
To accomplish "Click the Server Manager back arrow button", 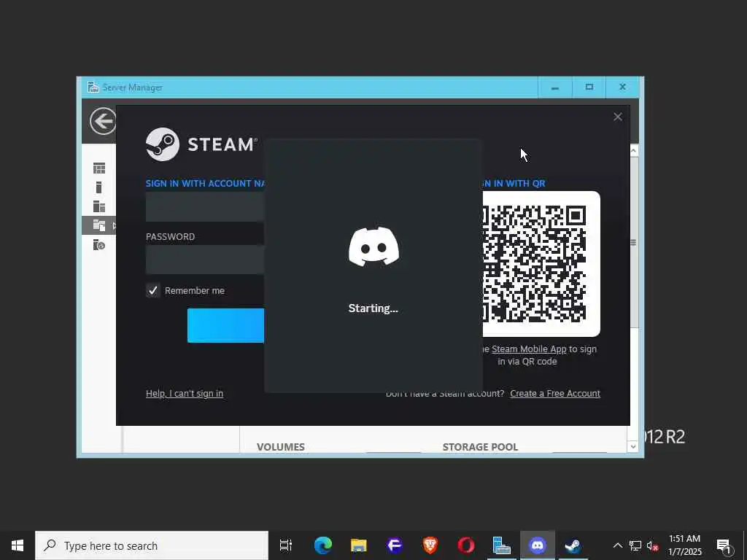I will 103,121.
